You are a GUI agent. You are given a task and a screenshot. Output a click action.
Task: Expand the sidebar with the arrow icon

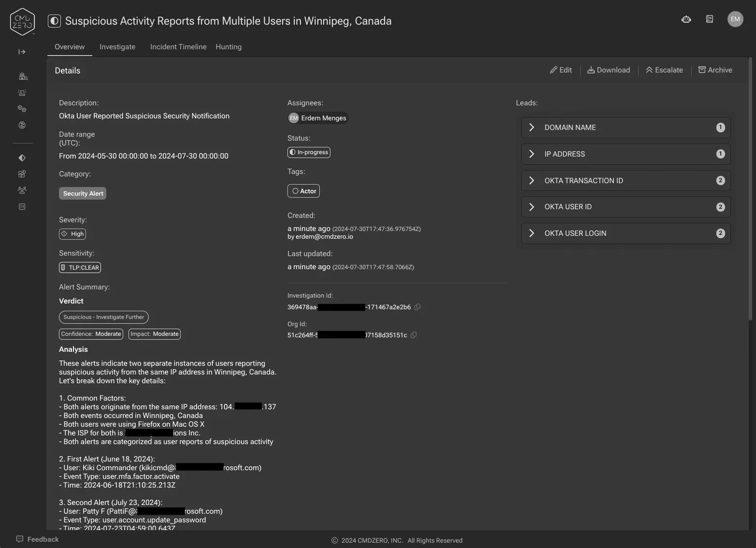(x=22, y=52)
